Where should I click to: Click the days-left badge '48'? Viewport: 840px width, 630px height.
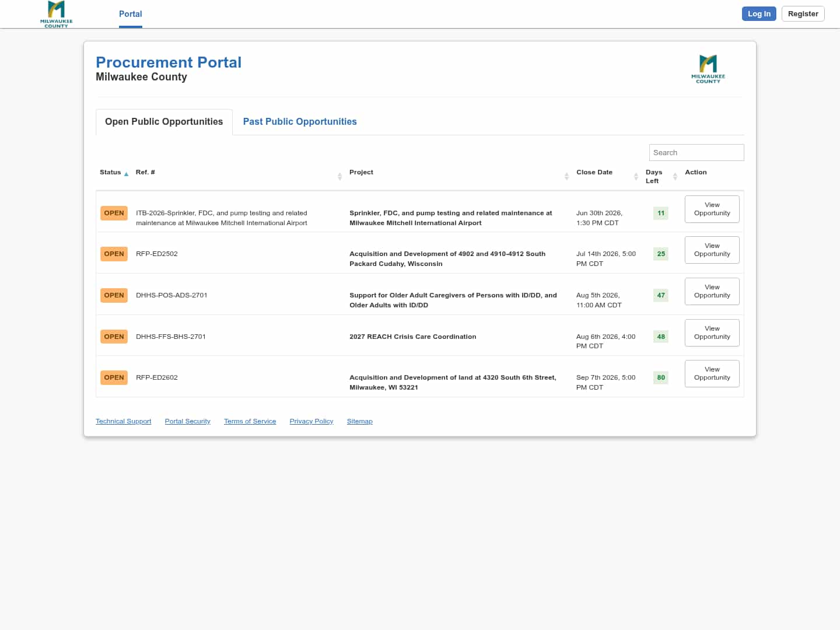pos(661,337)
